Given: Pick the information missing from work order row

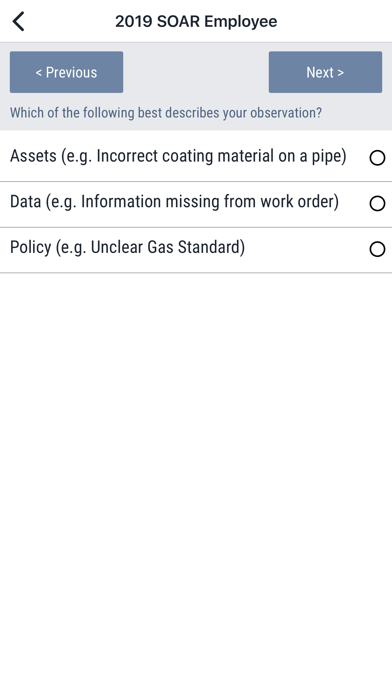Looking at the screenshot, I should click(x=196, y=204).
